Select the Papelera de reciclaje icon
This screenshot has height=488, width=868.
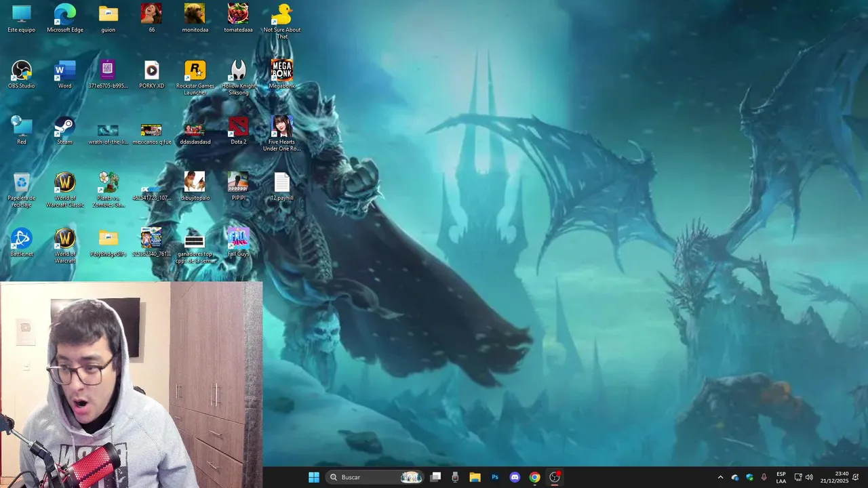tap(22, 190)
